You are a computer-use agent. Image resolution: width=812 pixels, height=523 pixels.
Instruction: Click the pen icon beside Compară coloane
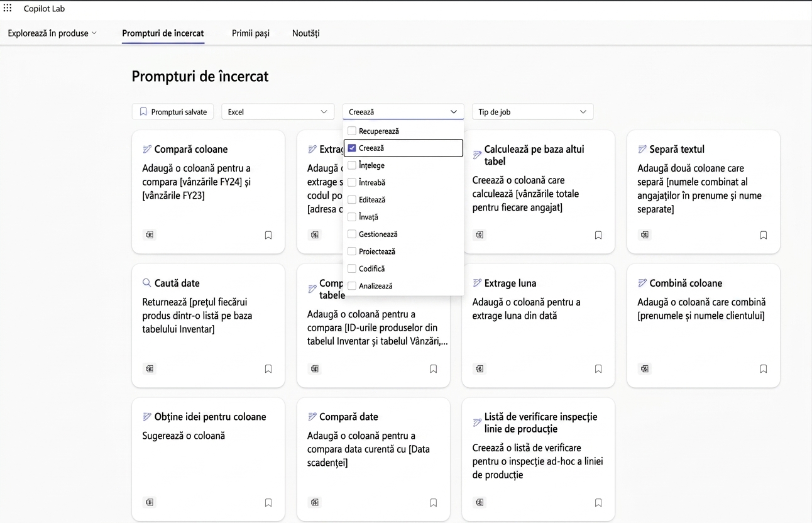click(x=147, y=149)
